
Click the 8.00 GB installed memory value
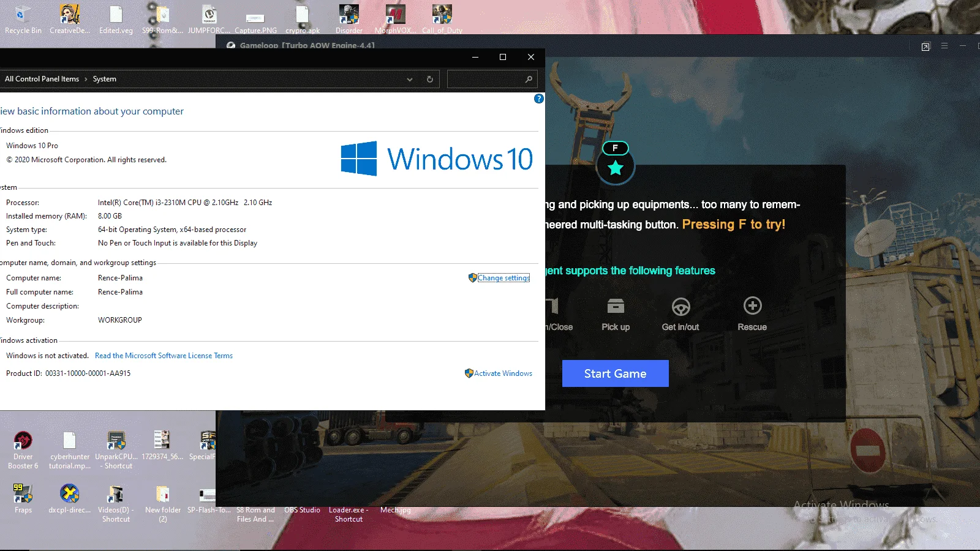pos(110,216)
